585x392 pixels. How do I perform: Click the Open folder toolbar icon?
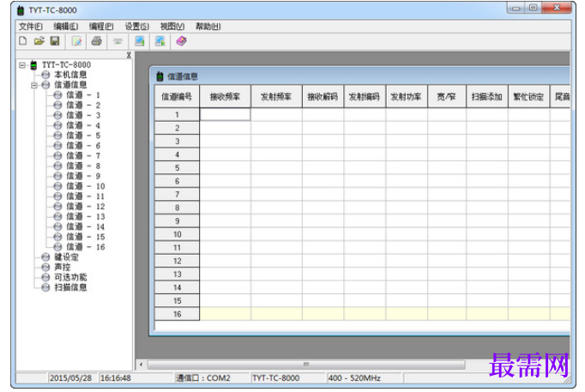pos(39,41)
